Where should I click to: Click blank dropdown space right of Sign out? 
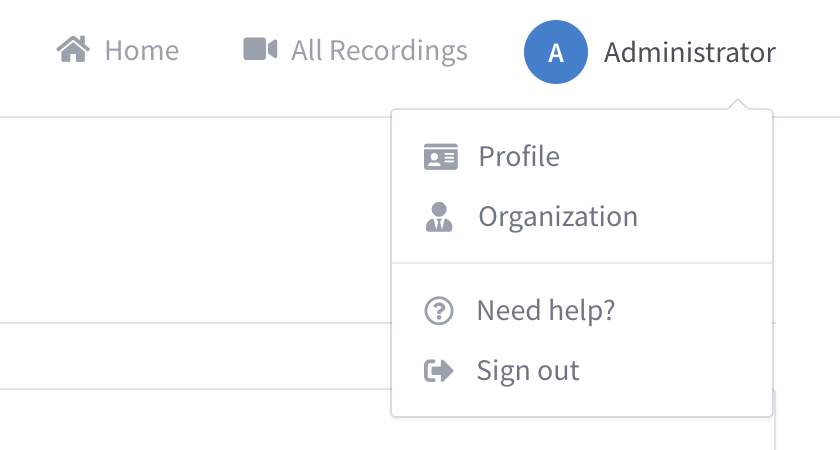[675, 371]
